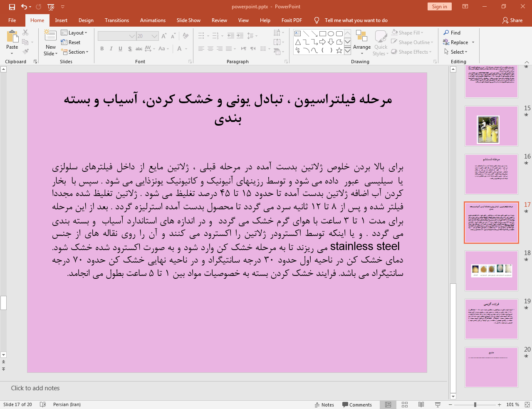The height and width of the screenshot is (409, 532).
Task: Toggle justify text alignment
Action: pos(229,49)
